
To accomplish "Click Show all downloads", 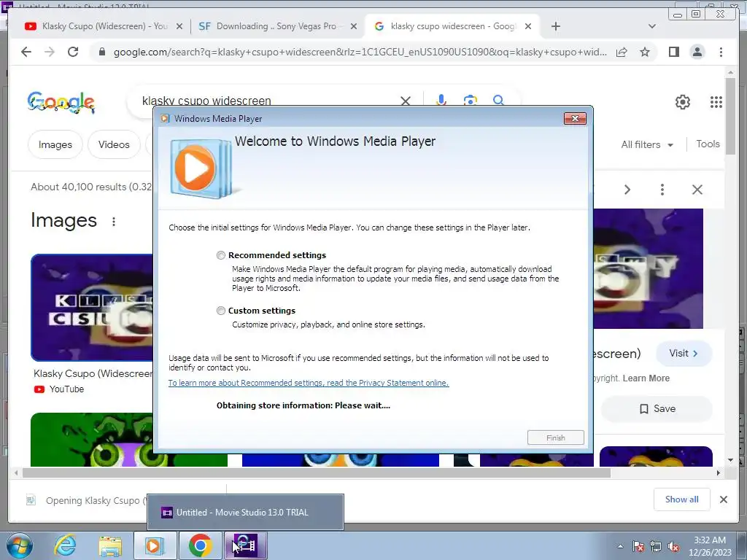I will tap(682, 499).
